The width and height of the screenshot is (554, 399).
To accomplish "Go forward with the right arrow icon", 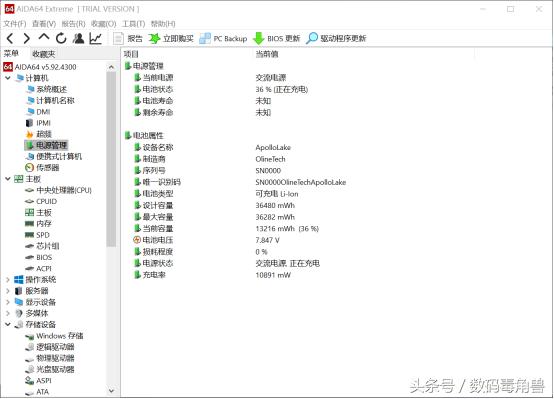I will (26, 38).
